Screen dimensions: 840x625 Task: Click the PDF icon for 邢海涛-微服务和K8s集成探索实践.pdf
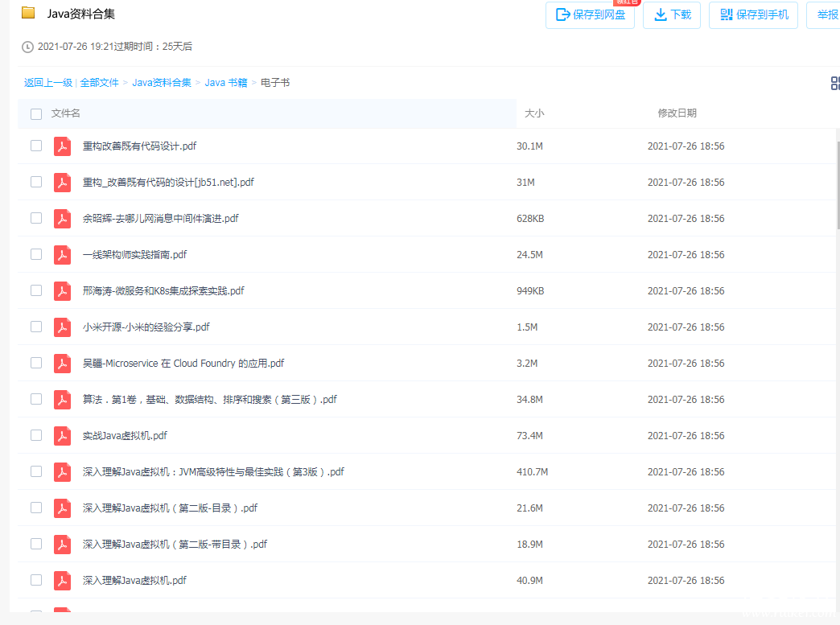[62, 291]
